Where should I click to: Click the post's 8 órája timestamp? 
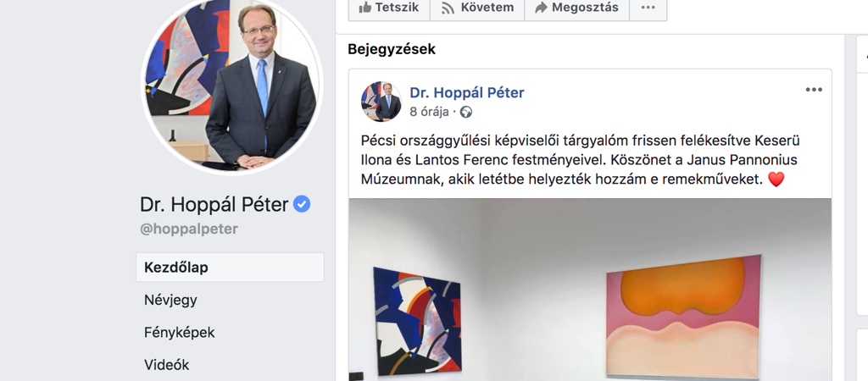point(429,113)
